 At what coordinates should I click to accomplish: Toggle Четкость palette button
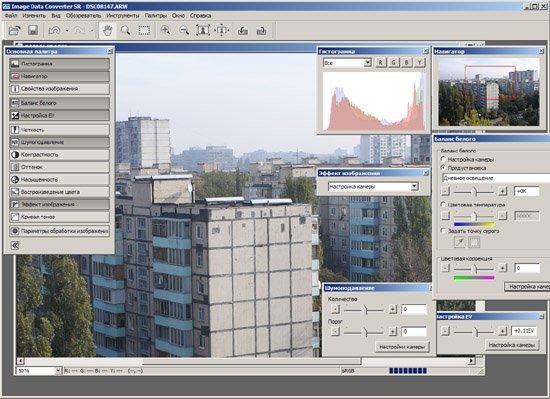coord(60,130)
